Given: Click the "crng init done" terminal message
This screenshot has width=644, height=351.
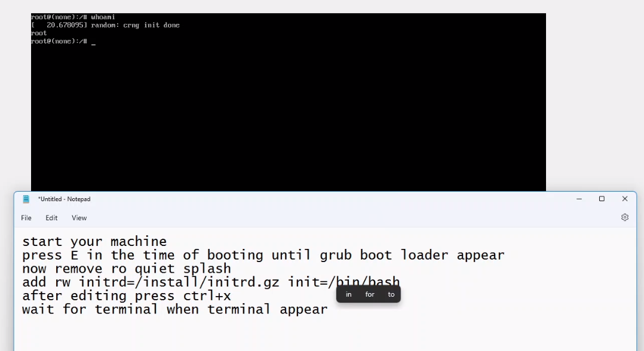Looking at the screenshot, I should [x=151, y=25].
